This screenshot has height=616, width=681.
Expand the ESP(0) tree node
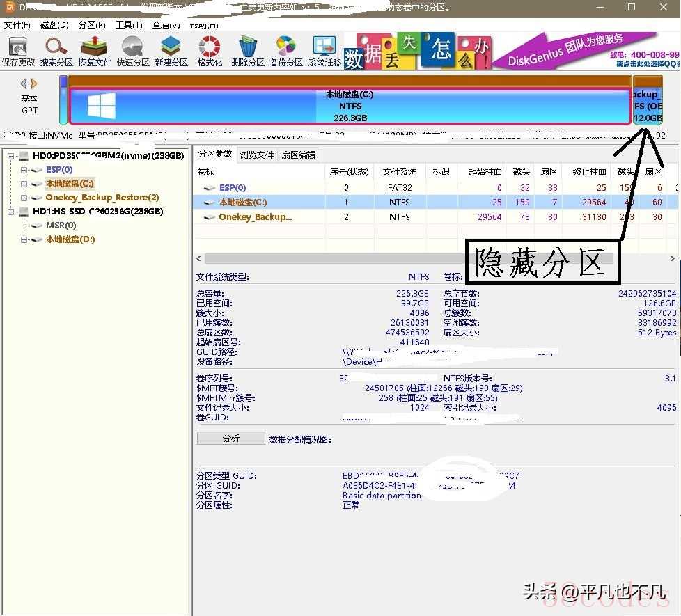click(x=24, y=170)
